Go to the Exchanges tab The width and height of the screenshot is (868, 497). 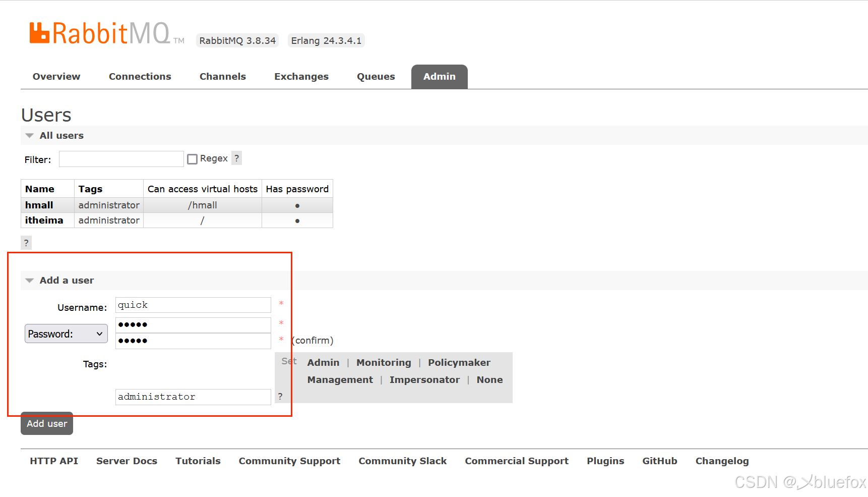pyautogui.click(x=301, y=77)
